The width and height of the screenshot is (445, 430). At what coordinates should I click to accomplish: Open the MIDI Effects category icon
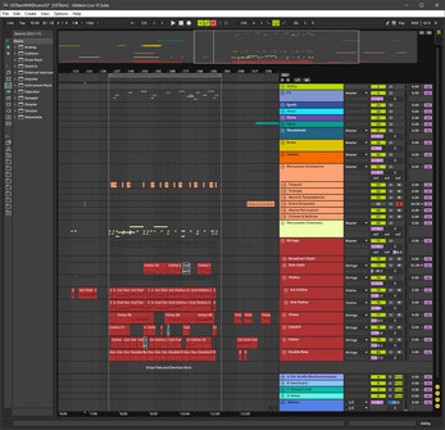pos(8,98)
